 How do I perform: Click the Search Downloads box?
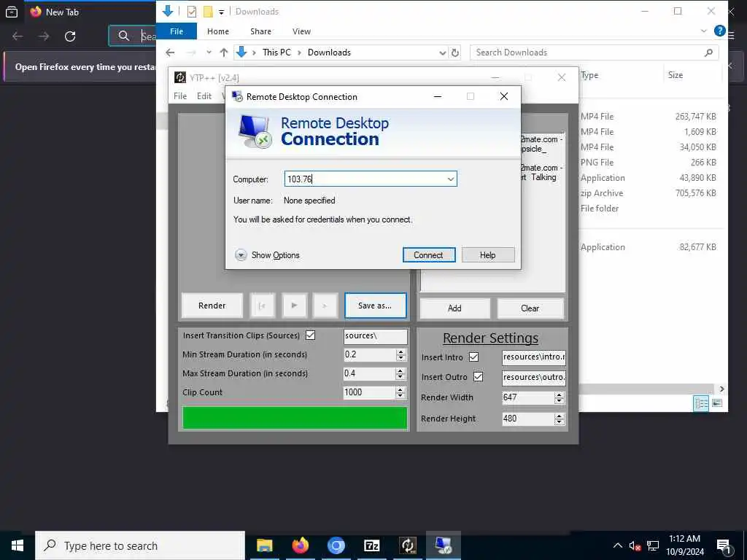tap(594, 52)
